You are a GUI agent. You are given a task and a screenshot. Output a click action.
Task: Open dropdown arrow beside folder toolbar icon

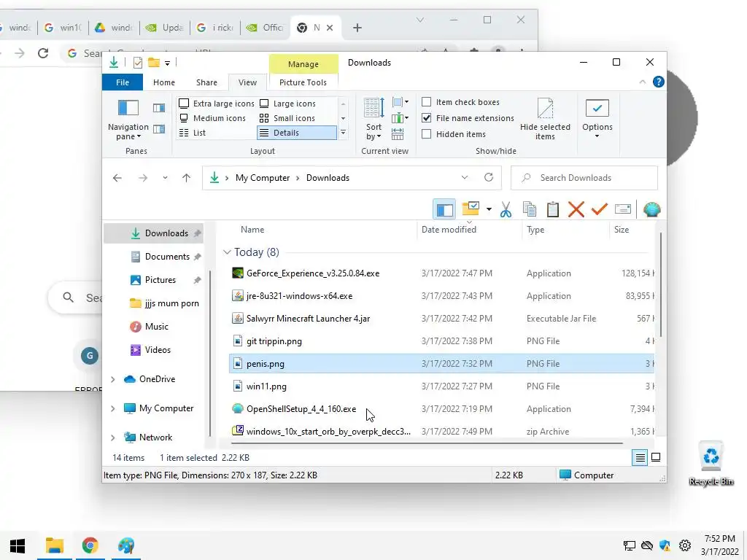489,209
